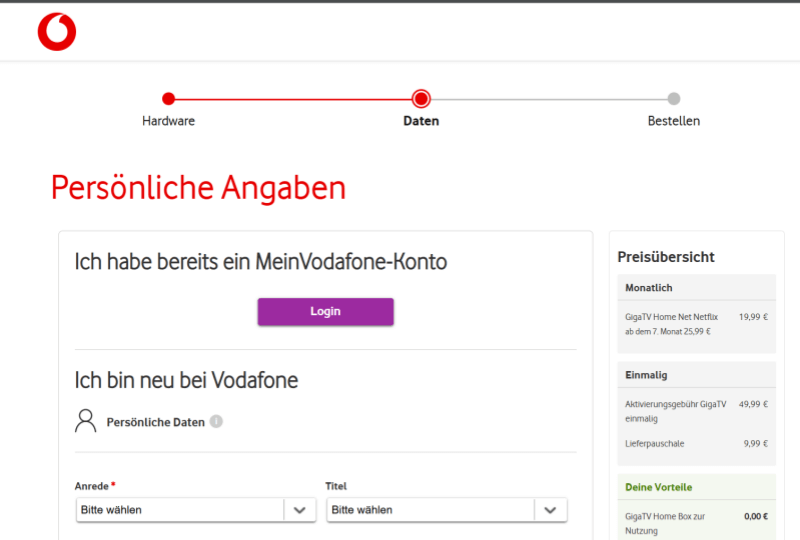
Task: Click the chevron arrow of the Anrede field
Action: coord(299,510)
